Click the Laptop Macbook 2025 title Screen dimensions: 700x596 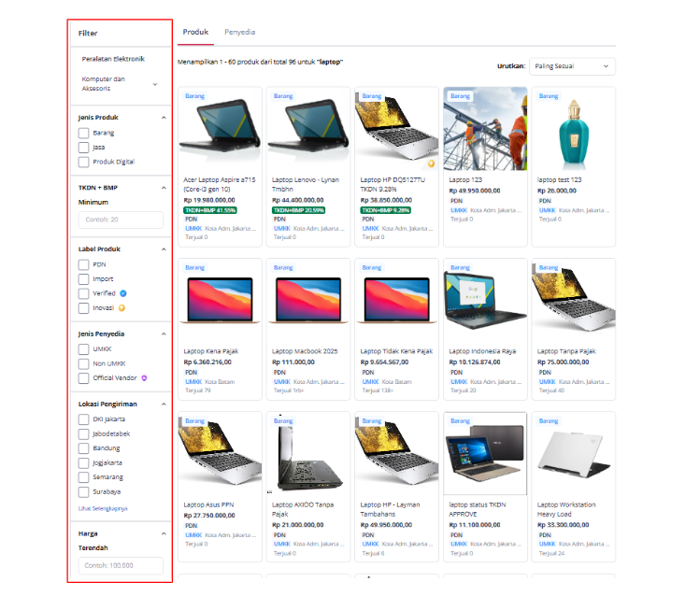(305, 351)
